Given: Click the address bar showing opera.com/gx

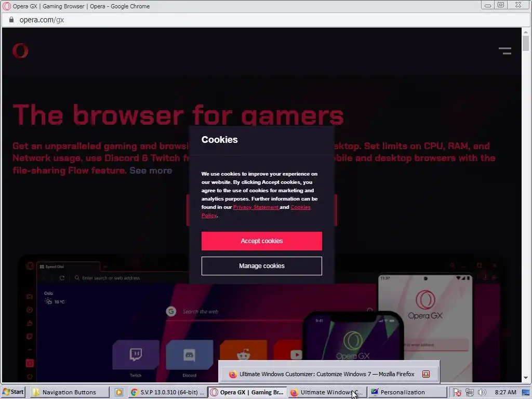Looking at the screenshot, I should click(264, 20).
